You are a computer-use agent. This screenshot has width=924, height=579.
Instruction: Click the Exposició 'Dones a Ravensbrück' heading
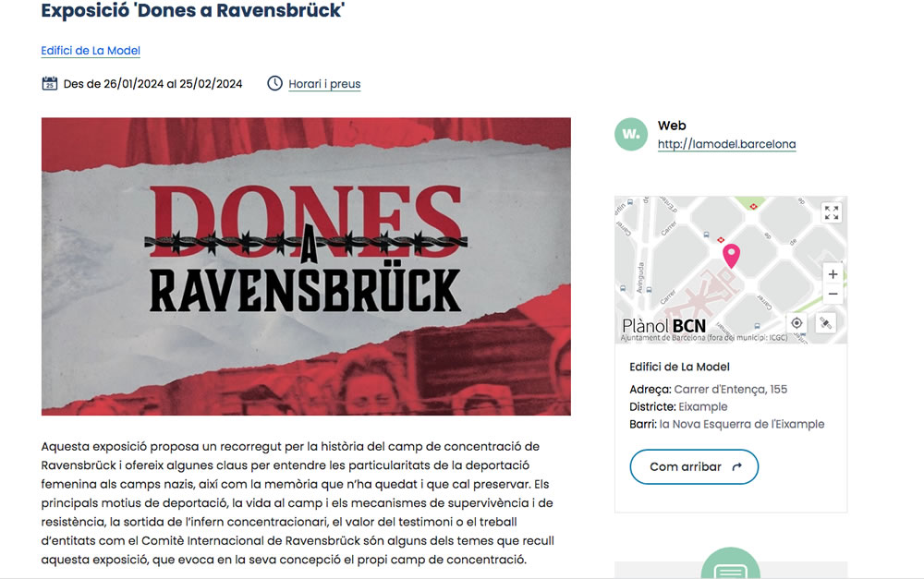193,10
